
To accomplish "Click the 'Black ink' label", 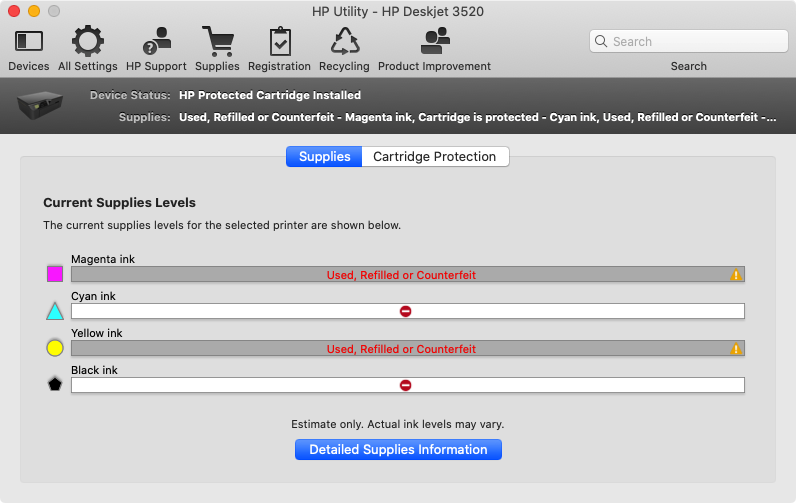I will [x=94, y=370].
